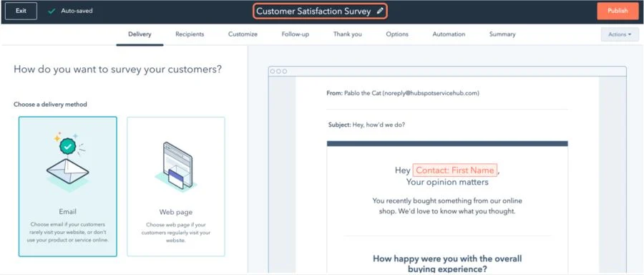Click the pencil edit icon beside survey title
644x275 pixels.
pyautogui.click(x=380, y=11)
